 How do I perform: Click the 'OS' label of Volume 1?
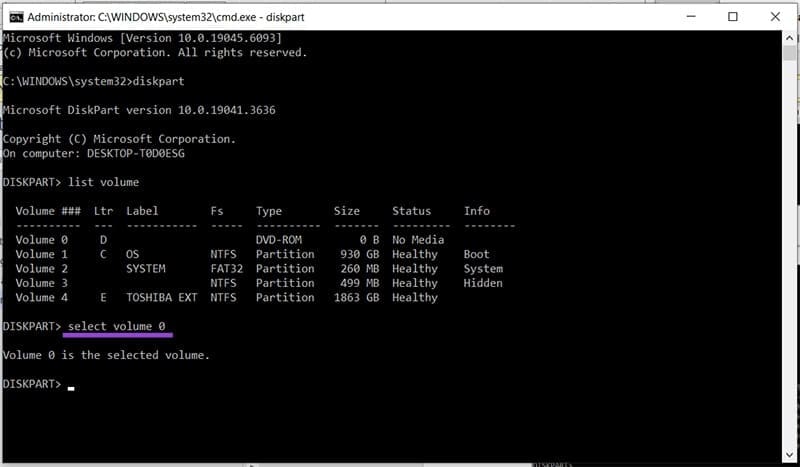click(133, 254)
